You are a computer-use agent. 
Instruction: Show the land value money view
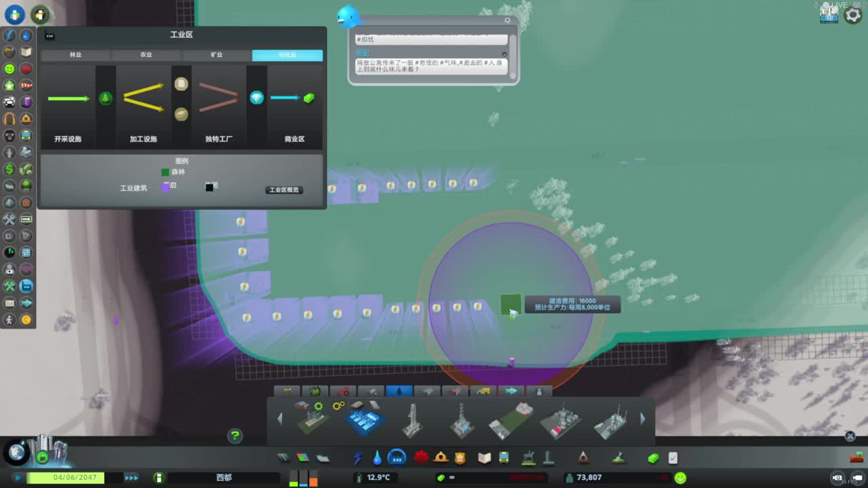[x=9, y=169]
